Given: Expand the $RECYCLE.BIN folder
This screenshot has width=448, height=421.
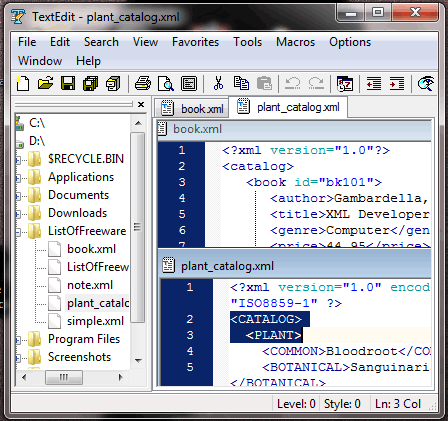Looking at the screenshot, I should pos(18,160).
